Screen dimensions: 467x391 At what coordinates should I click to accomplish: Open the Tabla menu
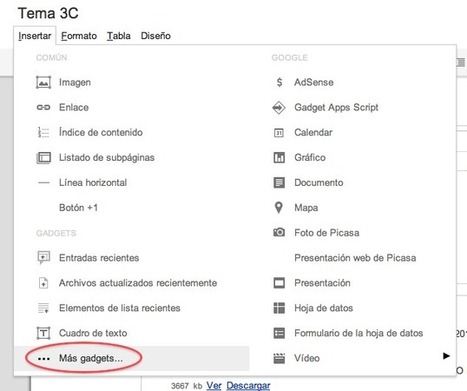[119, 36]
